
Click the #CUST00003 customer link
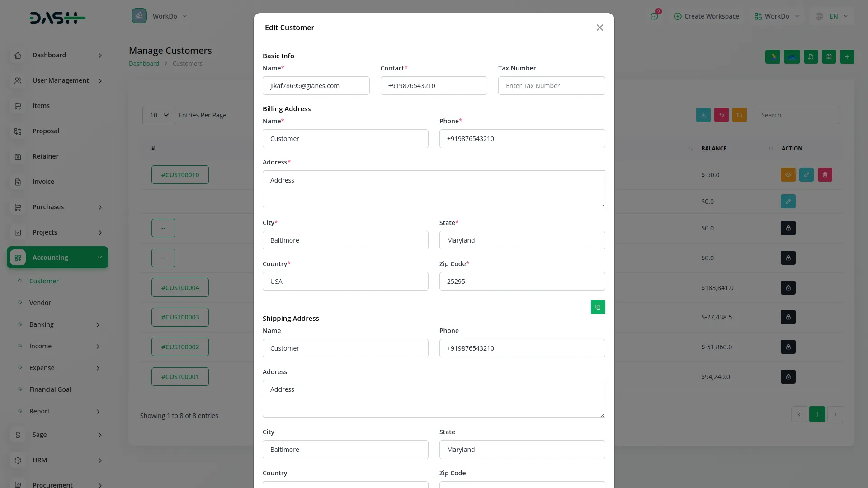coord(180,317)
